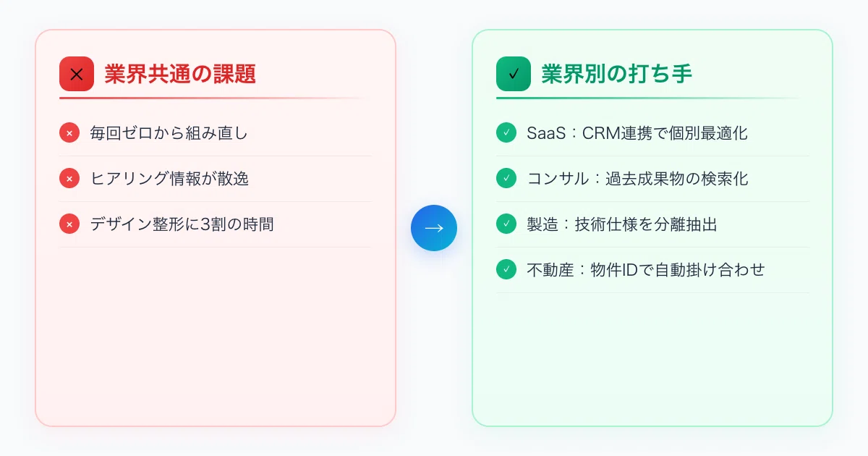Click the red x bullet next to デザイン整形に3割の時間
The image size is (868, 456).
pos(69,224)
